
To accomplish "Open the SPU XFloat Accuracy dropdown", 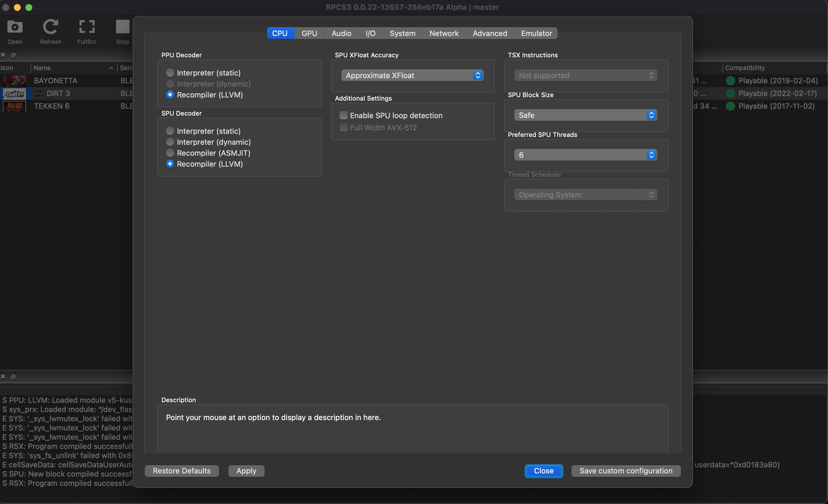I will click(x=412, y=75).
